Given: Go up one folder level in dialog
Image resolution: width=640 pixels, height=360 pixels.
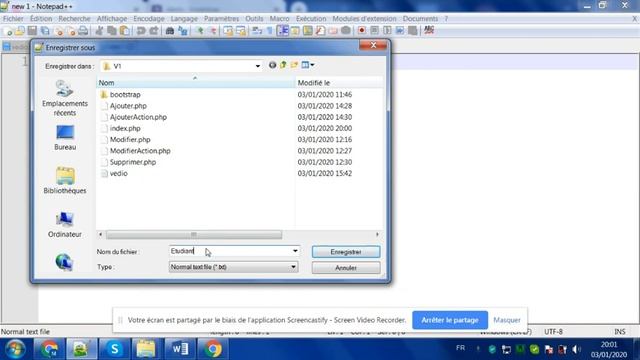Looking at the screenshot, I should click(283, 65).
